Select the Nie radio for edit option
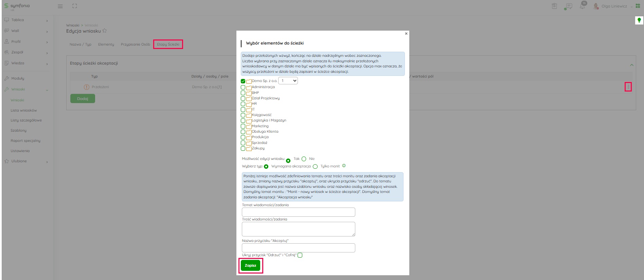 pyautogui.click(x=304, y=159)
